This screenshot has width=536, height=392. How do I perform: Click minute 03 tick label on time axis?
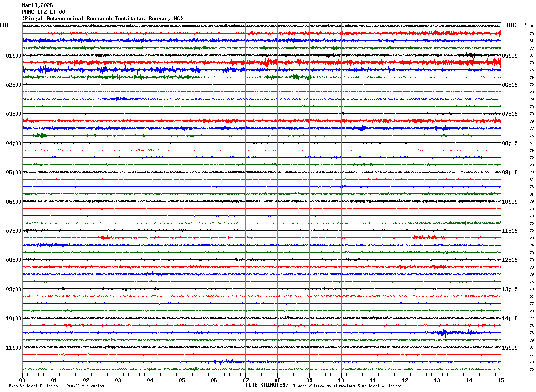point(118,380)
